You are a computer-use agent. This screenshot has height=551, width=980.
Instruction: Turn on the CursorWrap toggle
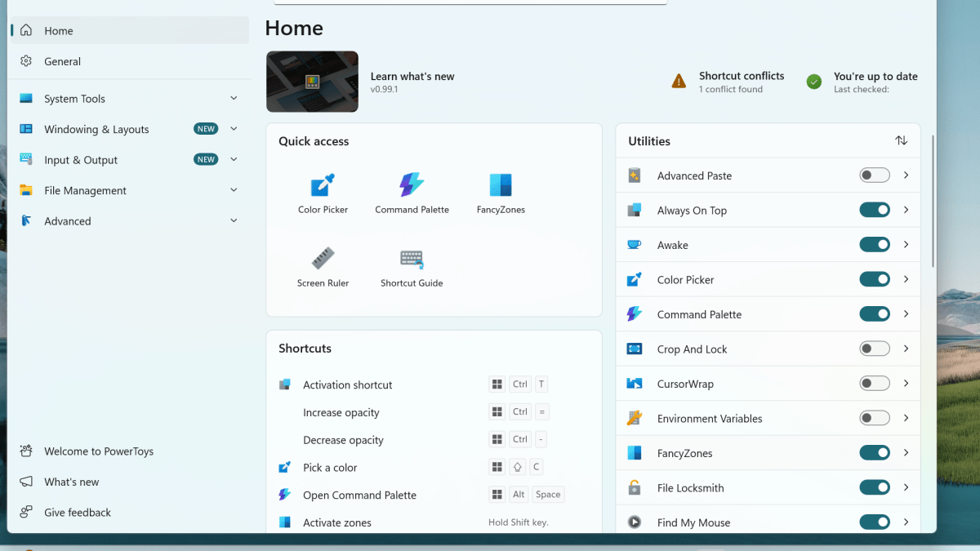tap(874, 384)
